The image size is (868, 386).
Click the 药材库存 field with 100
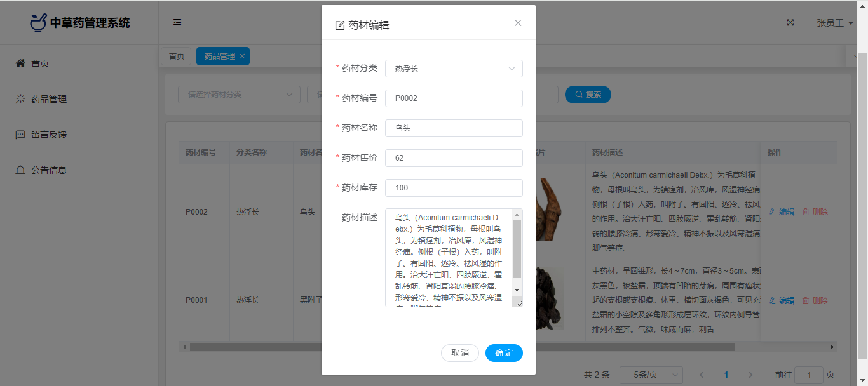click(454, 188)
